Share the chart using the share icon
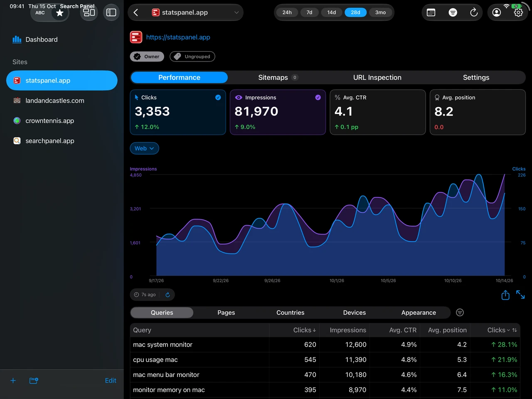The height and width of the screenshot is (399, 532). (x=505, y=295)
